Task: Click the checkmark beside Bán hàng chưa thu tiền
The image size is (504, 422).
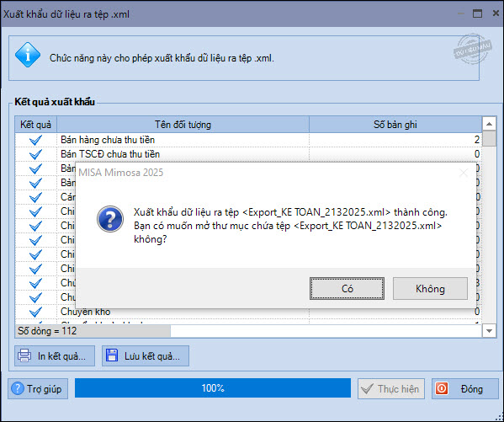Action: [x=35, y=140]
